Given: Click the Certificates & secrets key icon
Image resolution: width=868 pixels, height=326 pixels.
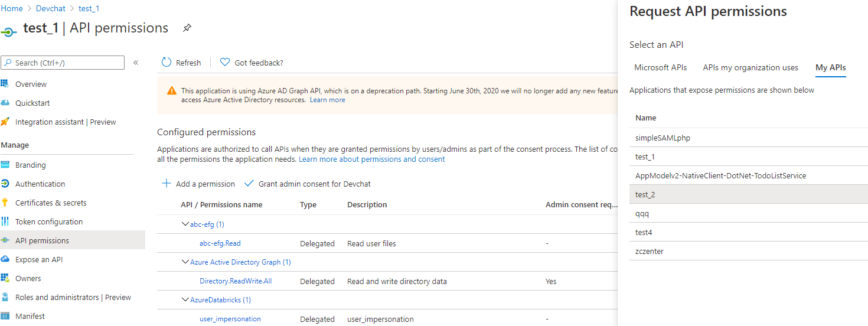Looking at the screenshot, I should point(5,203).
